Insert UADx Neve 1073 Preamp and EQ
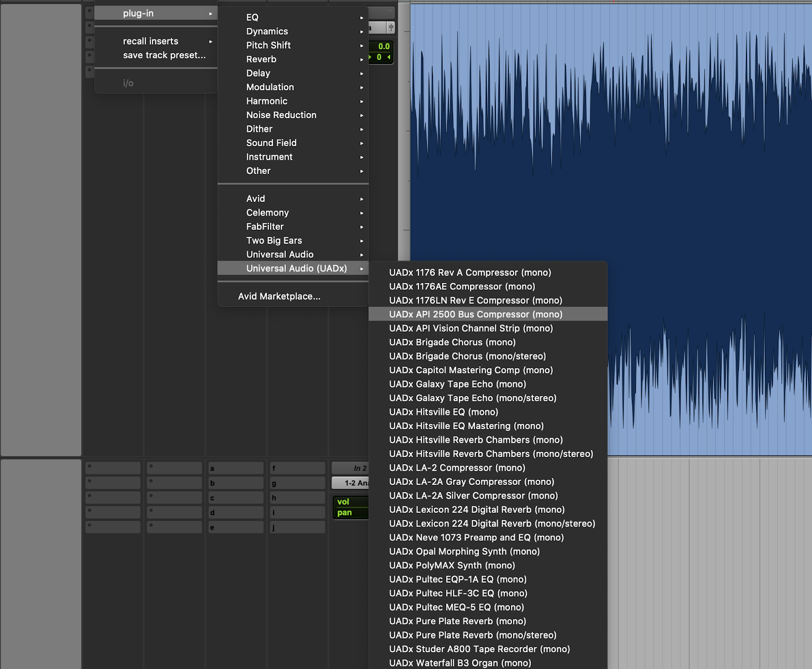812x669 pixels. (488, 538)
